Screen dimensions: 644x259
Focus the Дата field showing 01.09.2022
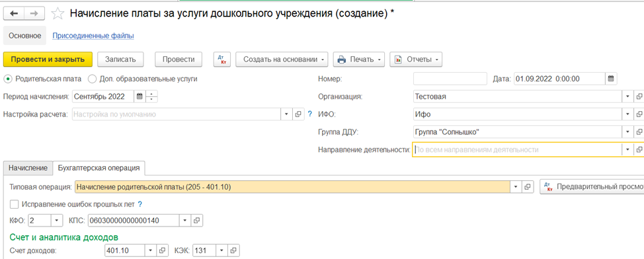pyautogui.click(x=559, y=79)
